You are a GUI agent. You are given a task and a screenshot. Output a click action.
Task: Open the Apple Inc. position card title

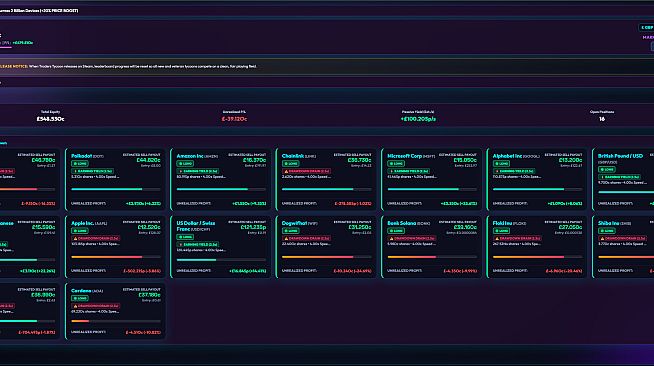click(82, 223)
